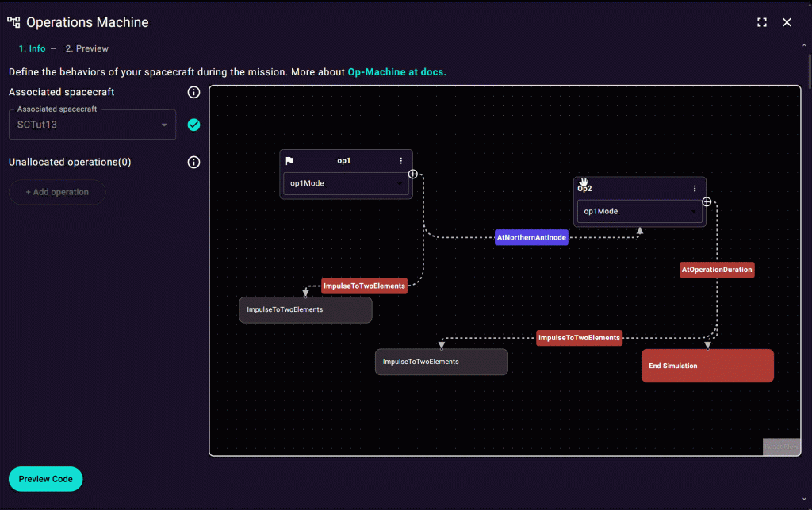Open the three-dot menu on the op1 node
This screenshot has height=510, width=812.
pyautogui.click(x=401, y=161)
